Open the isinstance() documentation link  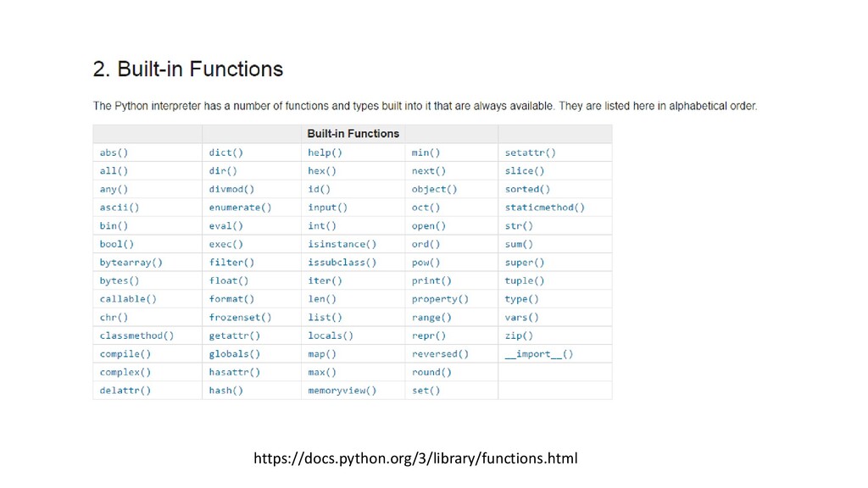[x=342, y=244]
